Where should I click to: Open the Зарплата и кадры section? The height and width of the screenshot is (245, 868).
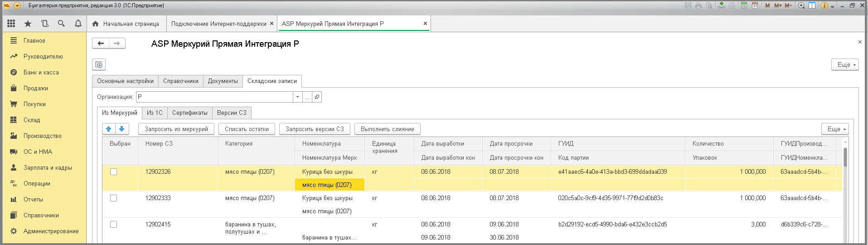tap(44, 167)
